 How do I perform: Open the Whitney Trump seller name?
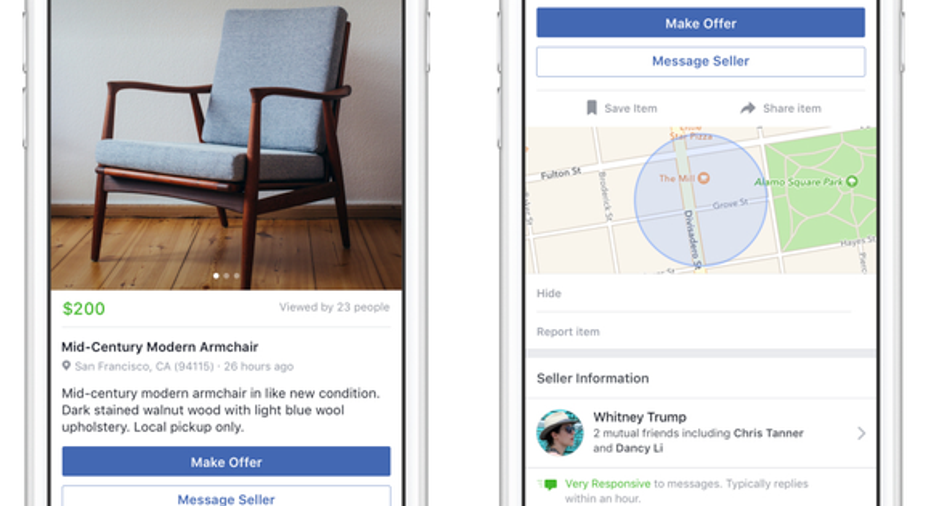[x=639, y=417]
